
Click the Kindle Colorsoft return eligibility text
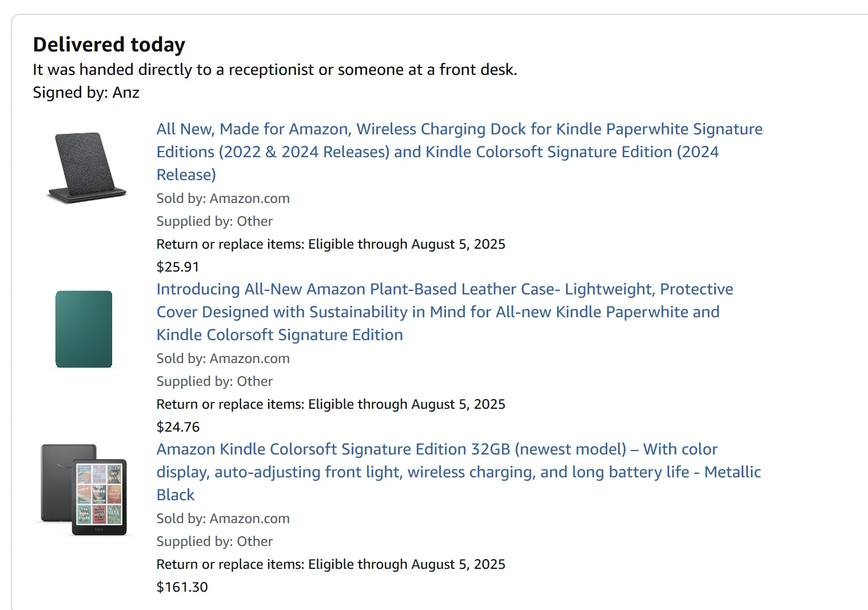(331, 564)
